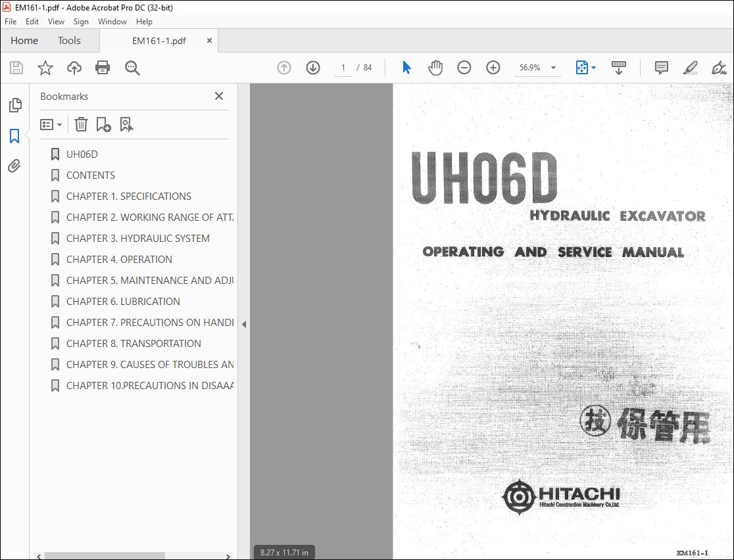This screenshot has width=734, height=560.
Task: Click bookmarks scrollbar right arrow
Action: pyautogui.click(x=228, y=556)
